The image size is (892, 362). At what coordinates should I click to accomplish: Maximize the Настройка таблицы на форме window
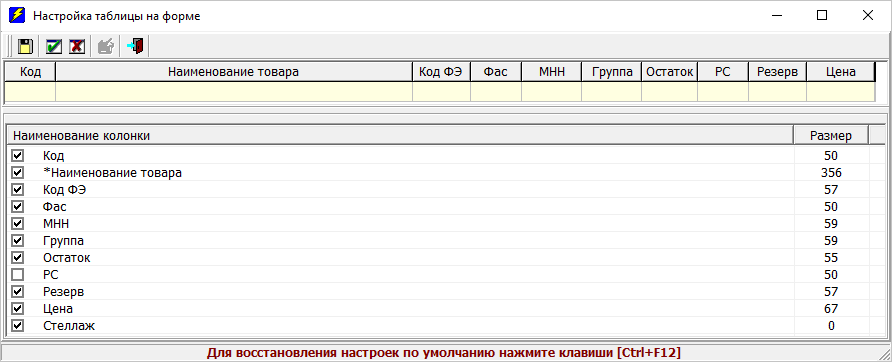[x=821, y=15]
